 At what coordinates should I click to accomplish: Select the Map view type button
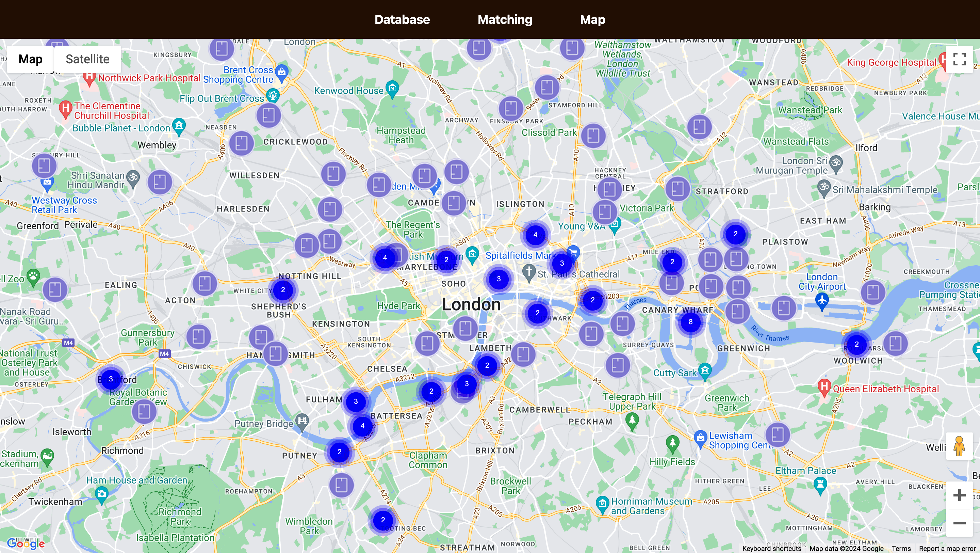click(30, 59)
